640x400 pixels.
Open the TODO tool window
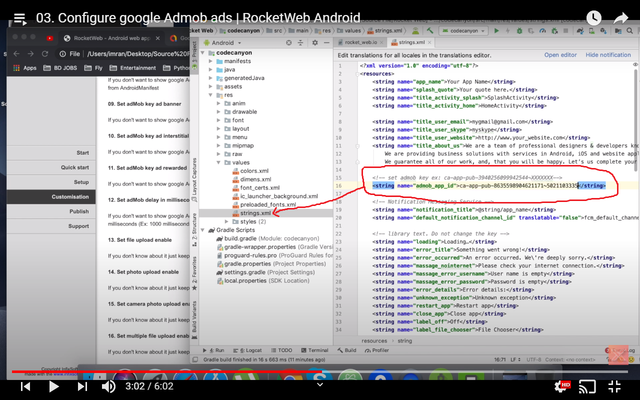pos(281,350)
